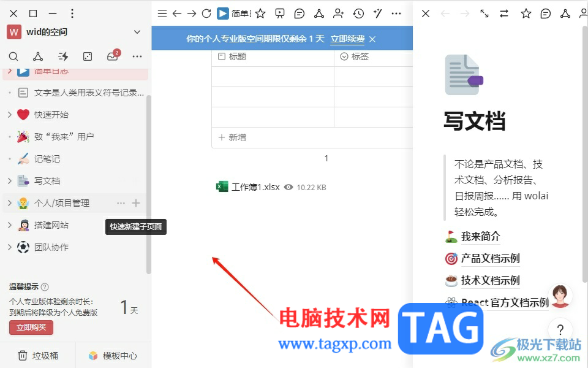Click the first empty 标题 table cell
588x368 pixels.
273,77
